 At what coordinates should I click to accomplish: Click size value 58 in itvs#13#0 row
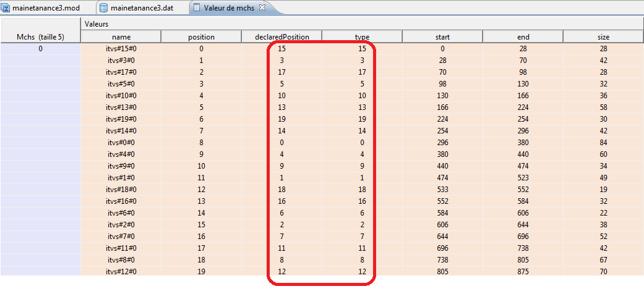pyautogui.click(x=603, y=107)
